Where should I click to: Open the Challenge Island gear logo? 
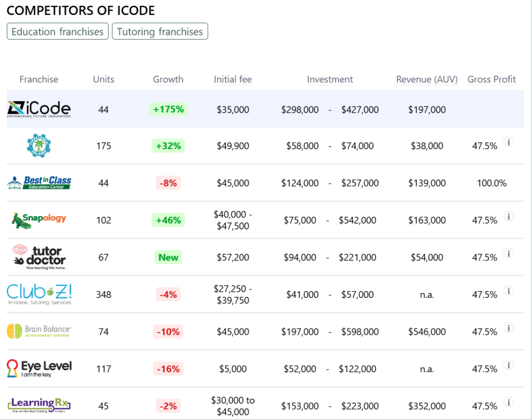click(x=38, y=146)
